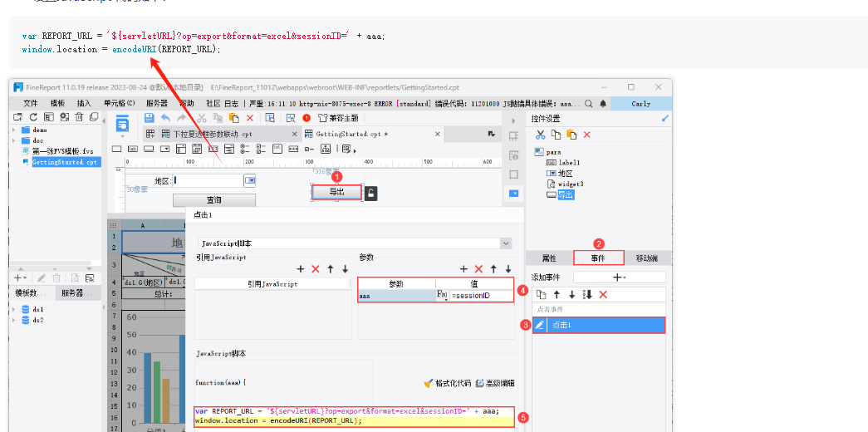Move the parameter down with the arrow
The height and width of the screenshot is (432, 868).
coord(508,269)
